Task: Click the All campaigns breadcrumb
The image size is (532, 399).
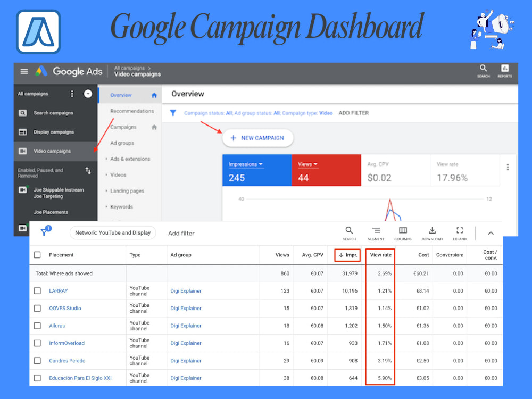Action: click(x=129, y=68)
